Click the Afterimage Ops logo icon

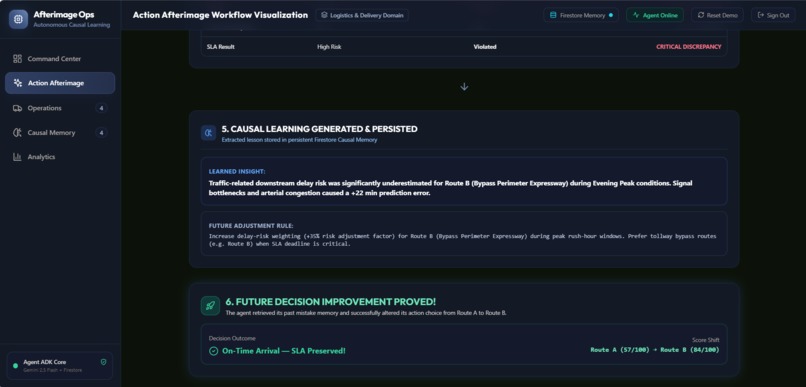click(19, 19)
